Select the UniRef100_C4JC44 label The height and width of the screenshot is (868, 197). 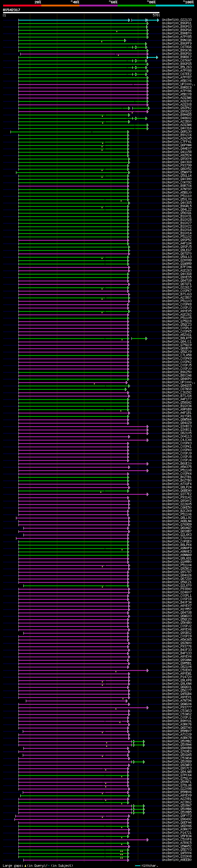(177, 440)
